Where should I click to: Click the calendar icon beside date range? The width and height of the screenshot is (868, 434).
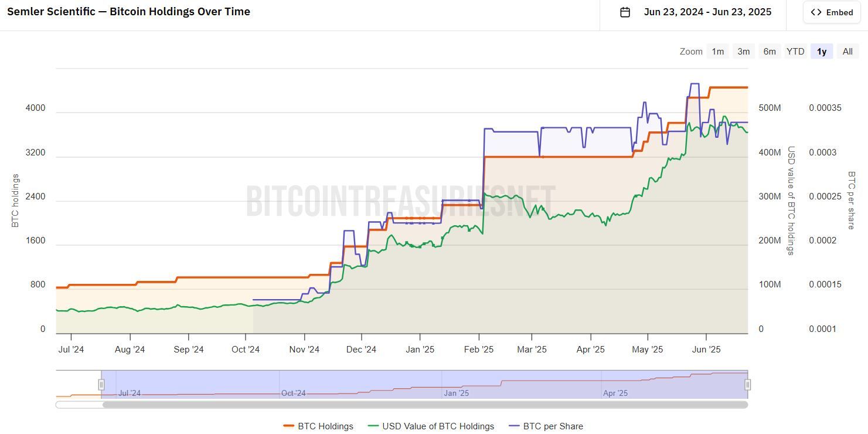tap(625, 12)
